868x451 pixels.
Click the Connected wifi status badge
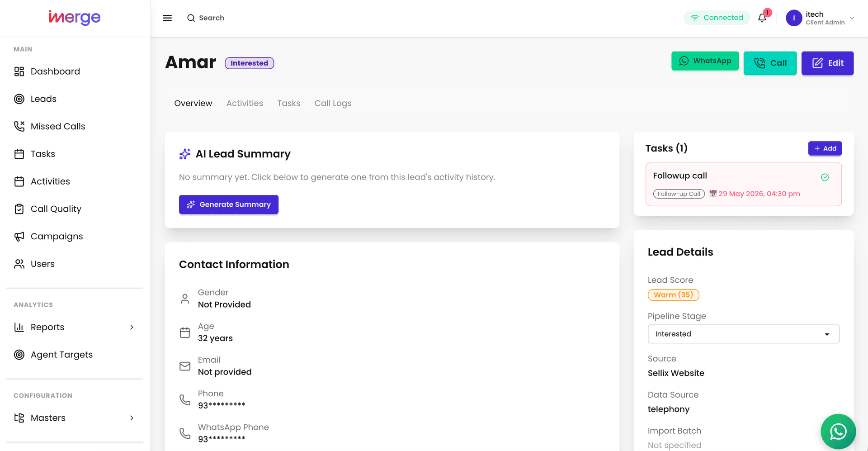717,18
